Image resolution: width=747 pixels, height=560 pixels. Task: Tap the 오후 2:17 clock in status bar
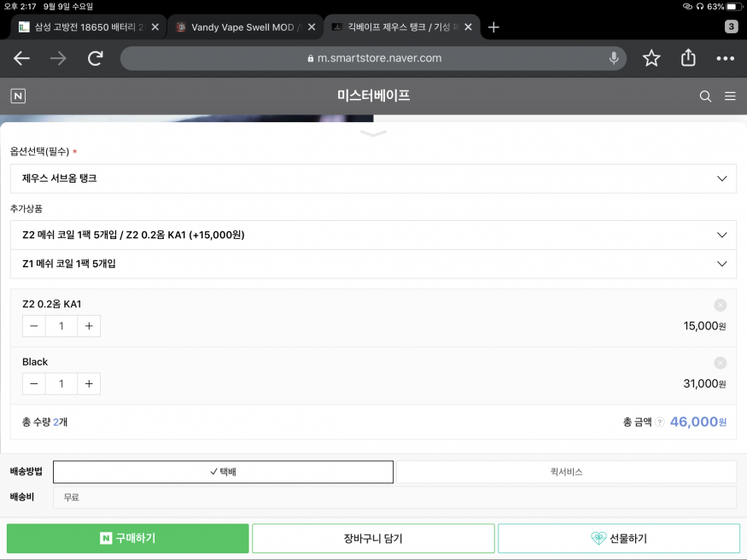click(x=20, y=7)
